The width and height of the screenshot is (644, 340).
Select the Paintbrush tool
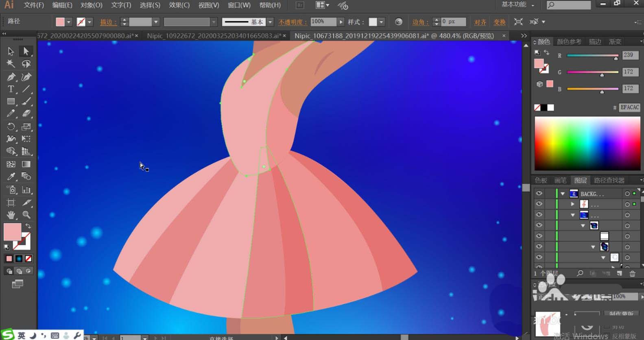26,101
